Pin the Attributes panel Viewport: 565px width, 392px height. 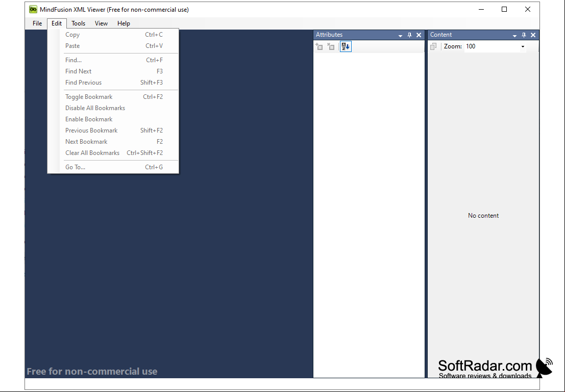point(409,35)
